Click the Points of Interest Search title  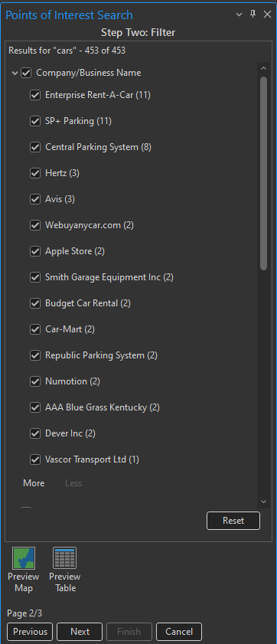pos(69,15)
